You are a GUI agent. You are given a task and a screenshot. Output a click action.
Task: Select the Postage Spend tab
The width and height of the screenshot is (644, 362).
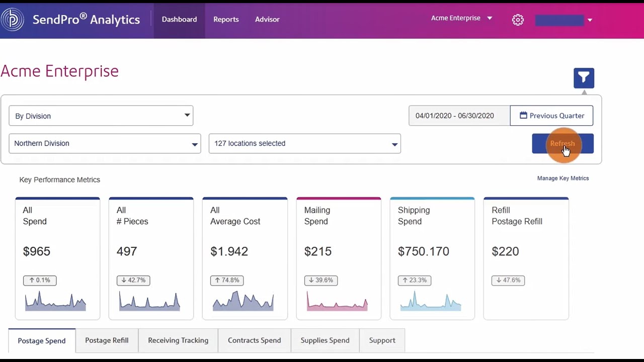[42, 340]
